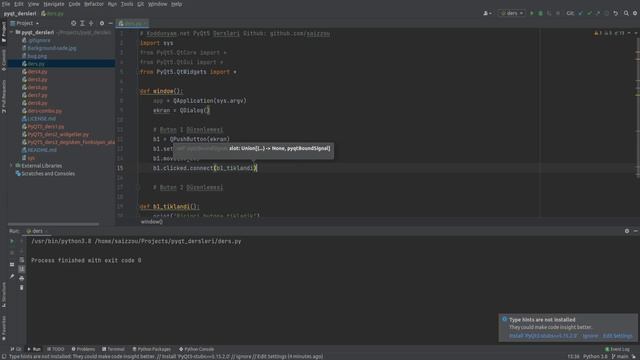This screenshot has width=640, height=360.
Task: Click the inspection warnings indicator in editor
Action: [609, 33]
